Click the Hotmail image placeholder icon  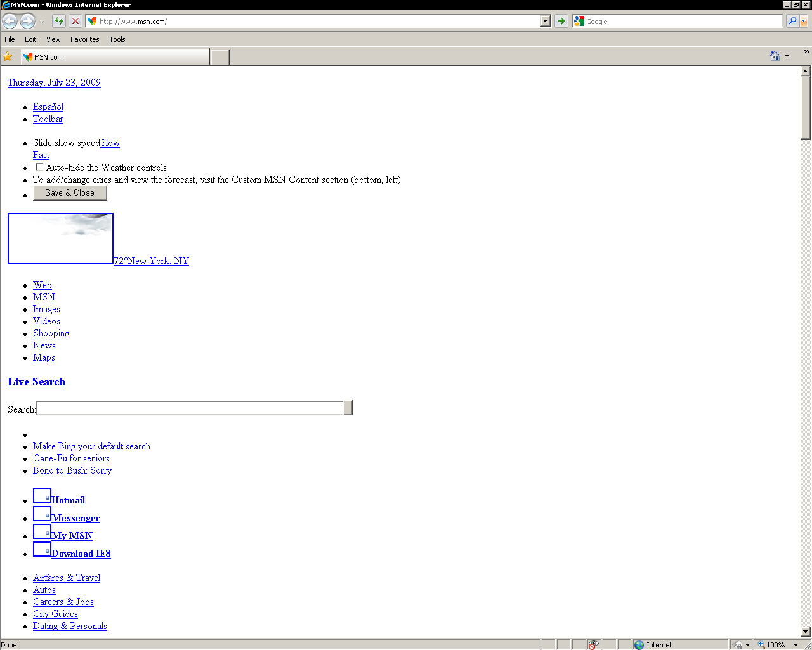[x=42, y=496]
